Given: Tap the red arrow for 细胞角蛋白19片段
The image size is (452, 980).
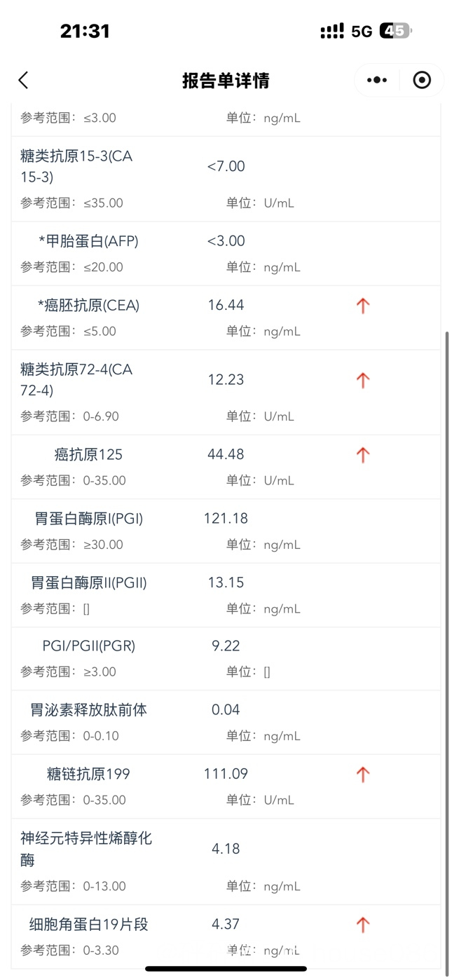Looking at the screenshot, I should coord(362,925).
